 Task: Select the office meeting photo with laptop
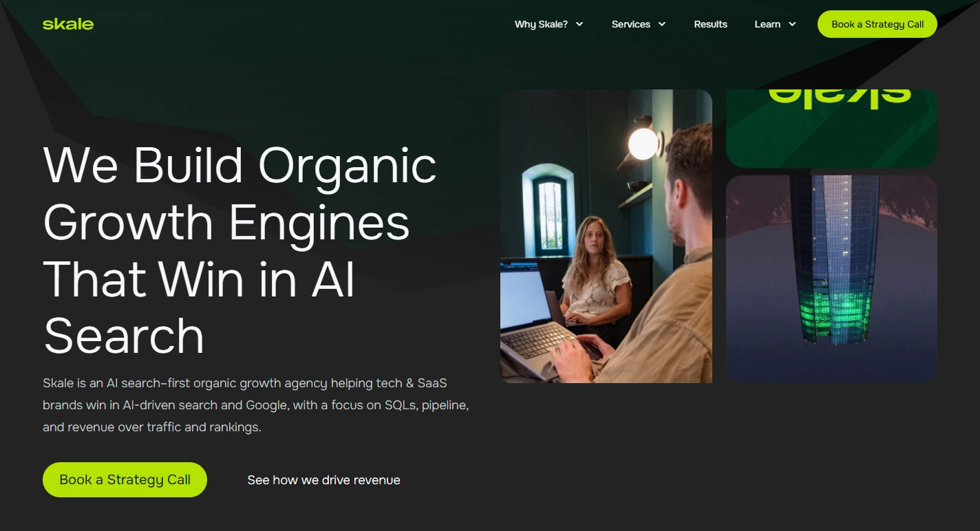click(x=606, y=236)
